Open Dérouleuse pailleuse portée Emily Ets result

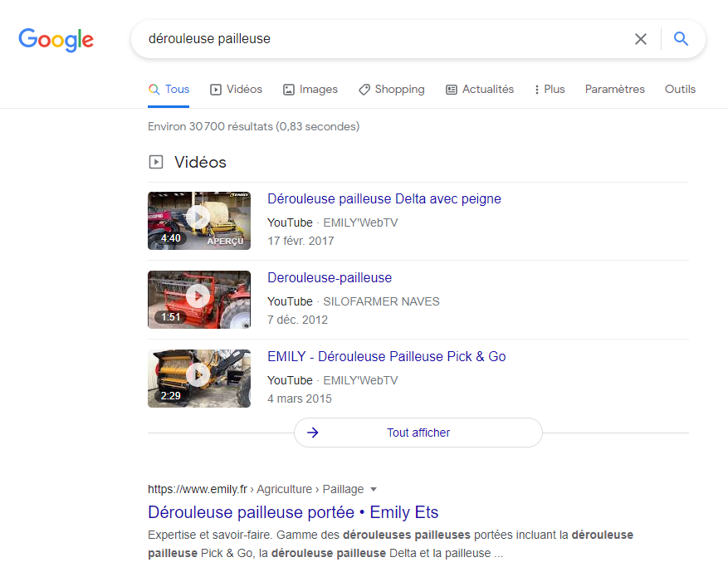tap(293, 511)
